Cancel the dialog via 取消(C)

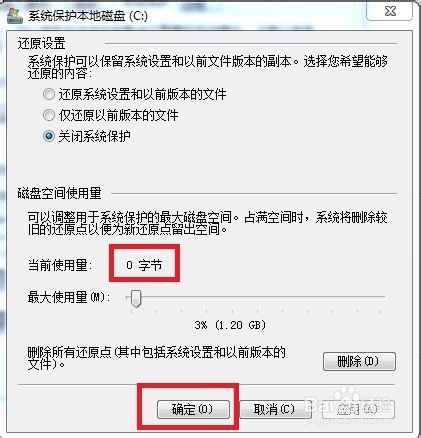(275, 409)
